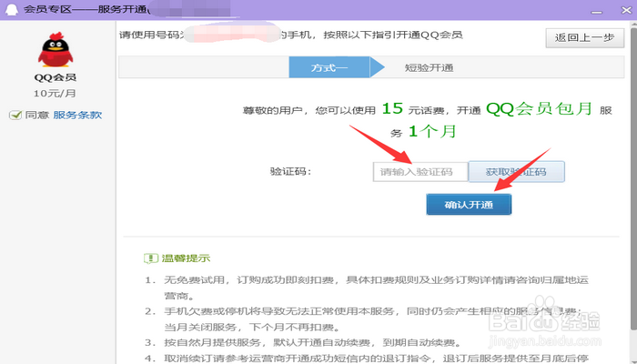Toggle the 同意 service terms checkbox
This screenshot has width=637, height=364.
click(15, 116)
